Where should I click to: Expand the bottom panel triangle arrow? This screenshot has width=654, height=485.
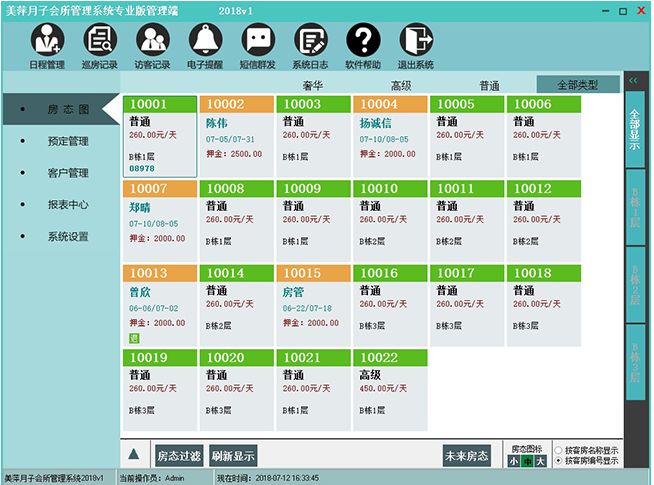pos(134,454)
